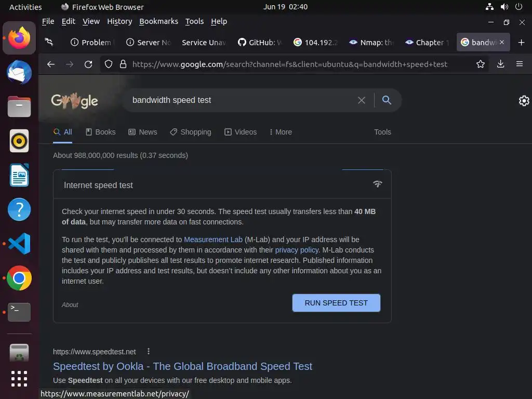The width and height of the screenshot is (532, 399).
Task: Launch Rhythmbox music player from dock
Action: 19,141
